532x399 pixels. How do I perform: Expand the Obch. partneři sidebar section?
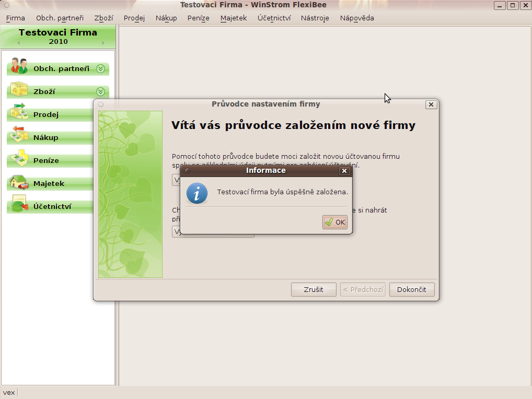click(100, 68)
